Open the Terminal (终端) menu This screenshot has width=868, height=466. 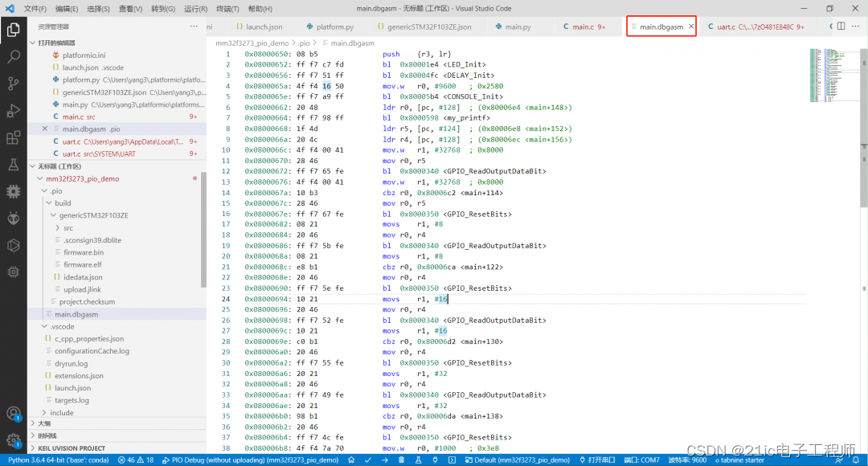coord(227,9)
